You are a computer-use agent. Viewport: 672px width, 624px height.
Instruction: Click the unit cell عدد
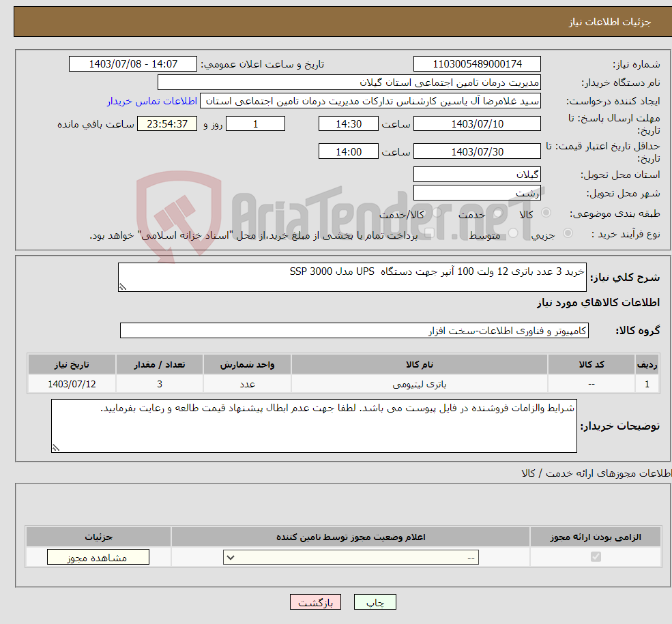[247, 384]
